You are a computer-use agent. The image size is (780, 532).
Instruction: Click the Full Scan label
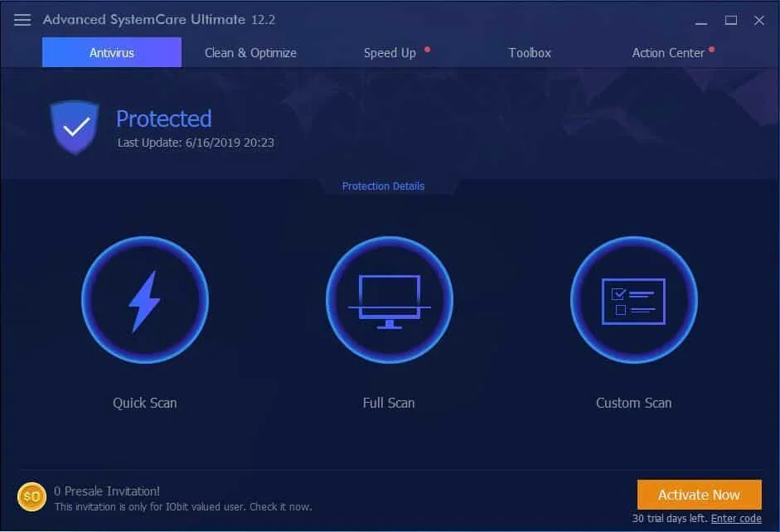click(x=389, y=403)
